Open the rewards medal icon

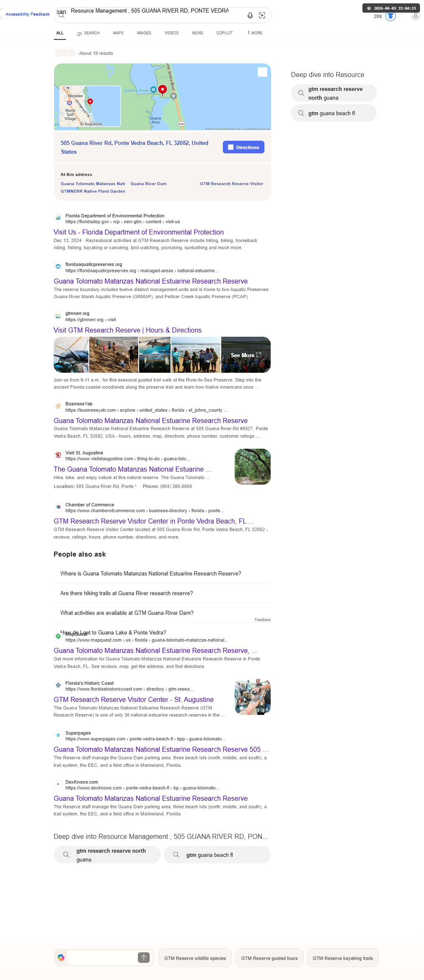(390, 16)
